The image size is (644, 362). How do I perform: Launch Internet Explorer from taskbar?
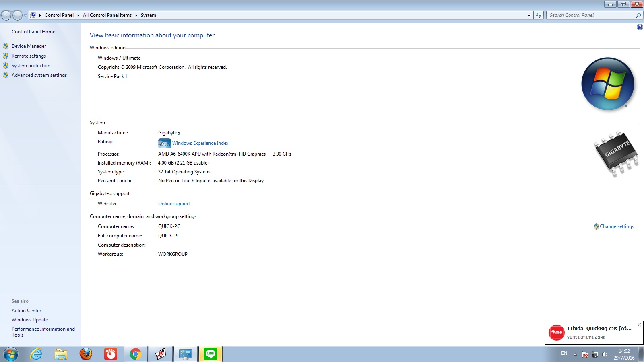36,354
